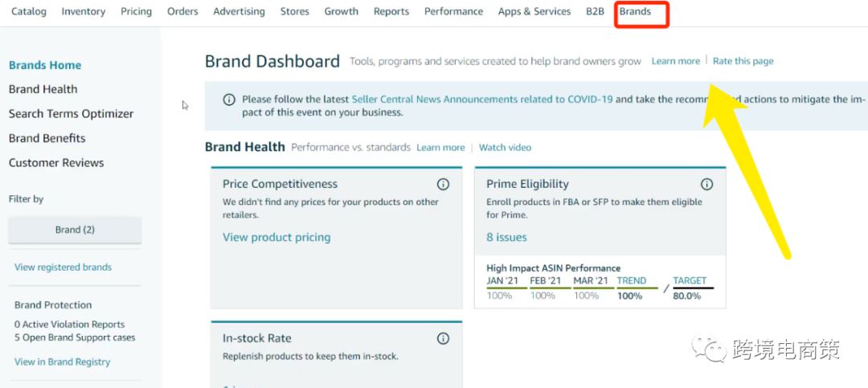Open the Advertising menu
The height and width of the screenshot is (388, 868).
pyautogui.click(x=239, y=11)
